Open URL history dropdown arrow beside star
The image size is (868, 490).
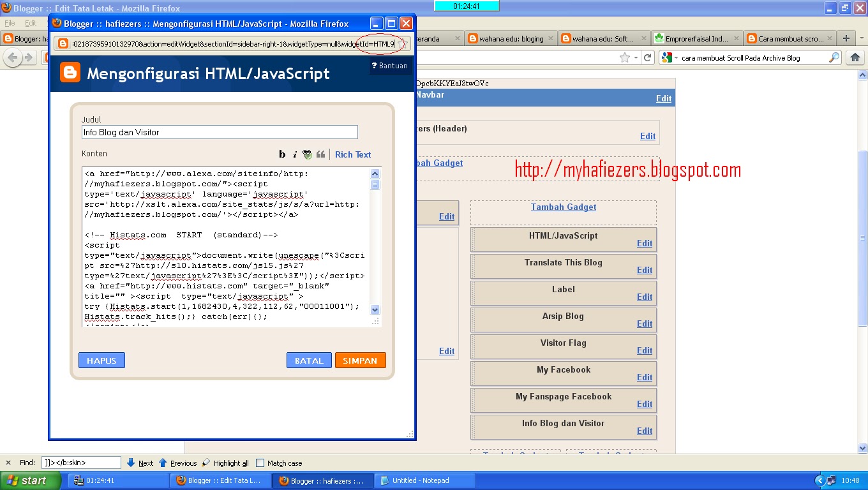pyautogui.click(x=636, y=57)
